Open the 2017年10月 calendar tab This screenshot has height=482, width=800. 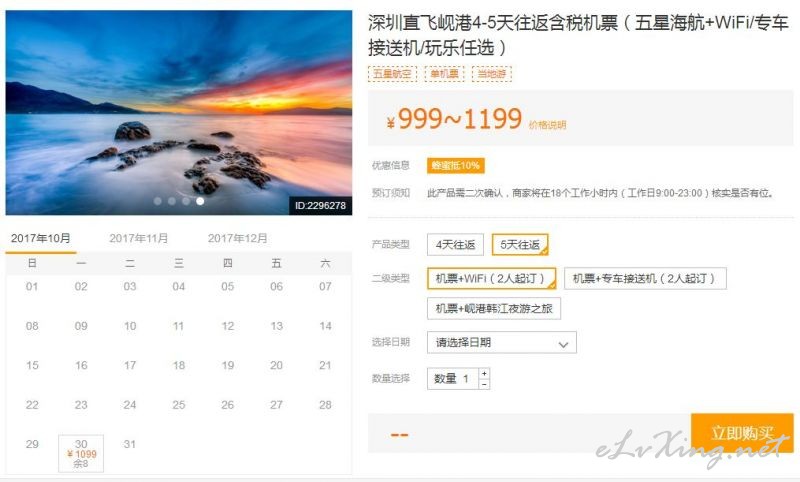41,239
